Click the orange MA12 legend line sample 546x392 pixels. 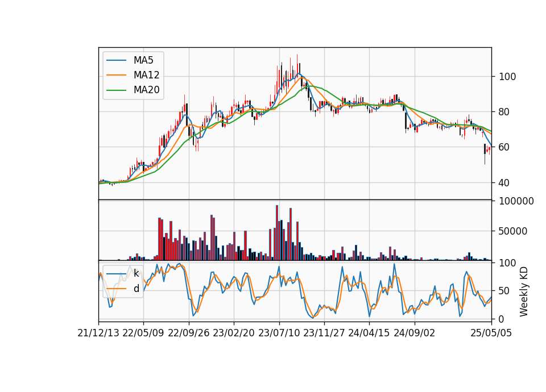[116, 75]
